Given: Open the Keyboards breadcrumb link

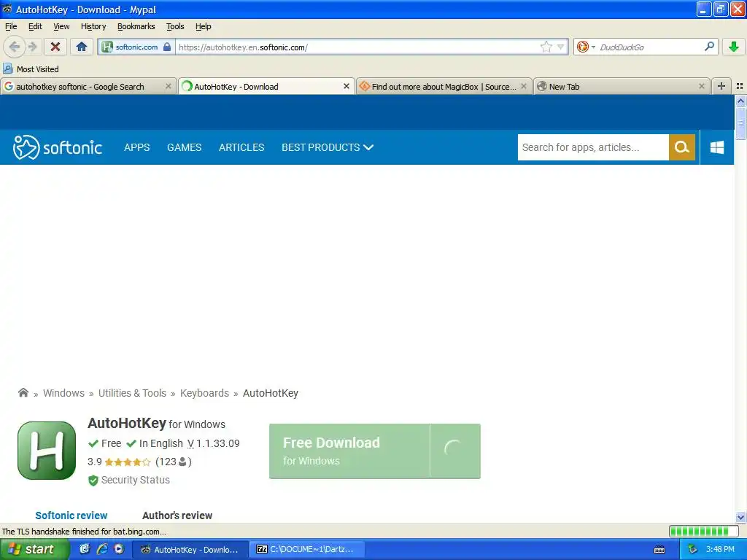Looking at the screenshot, I should [204, 393].
